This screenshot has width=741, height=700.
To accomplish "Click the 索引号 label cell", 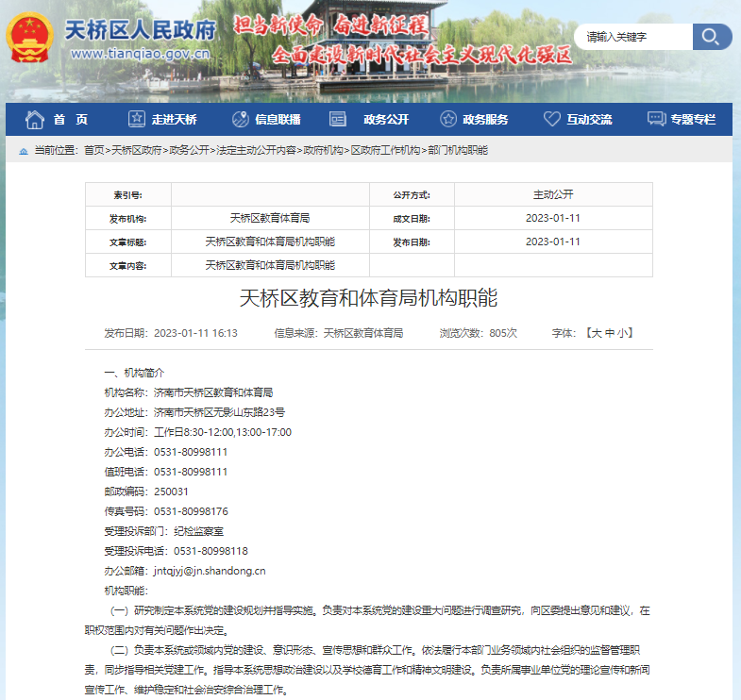I will tap(128, 194).
